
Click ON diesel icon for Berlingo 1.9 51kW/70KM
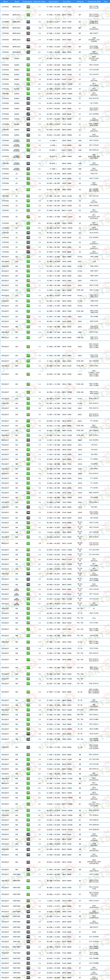[x=28, y=47]
